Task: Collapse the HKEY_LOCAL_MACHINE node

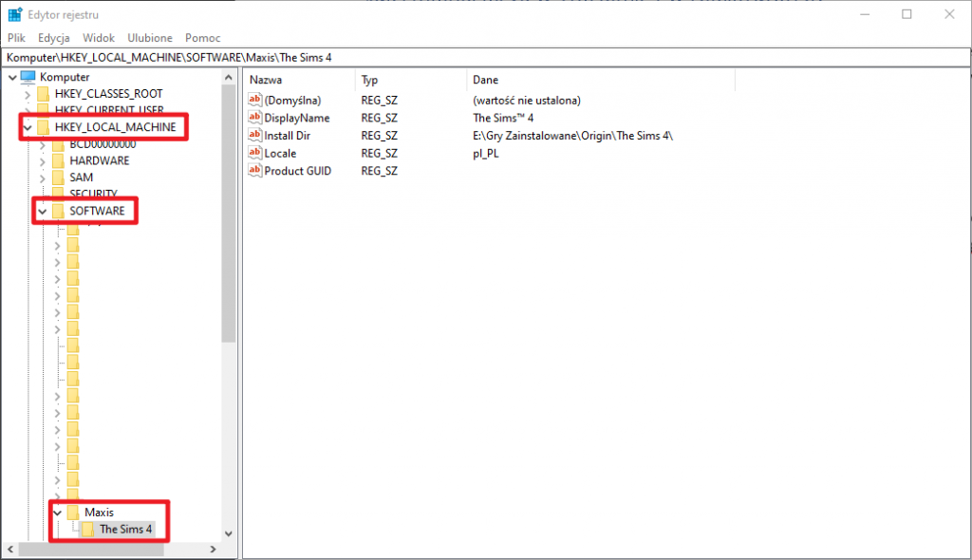Action: pyautogui.click(x=28, y=128)
